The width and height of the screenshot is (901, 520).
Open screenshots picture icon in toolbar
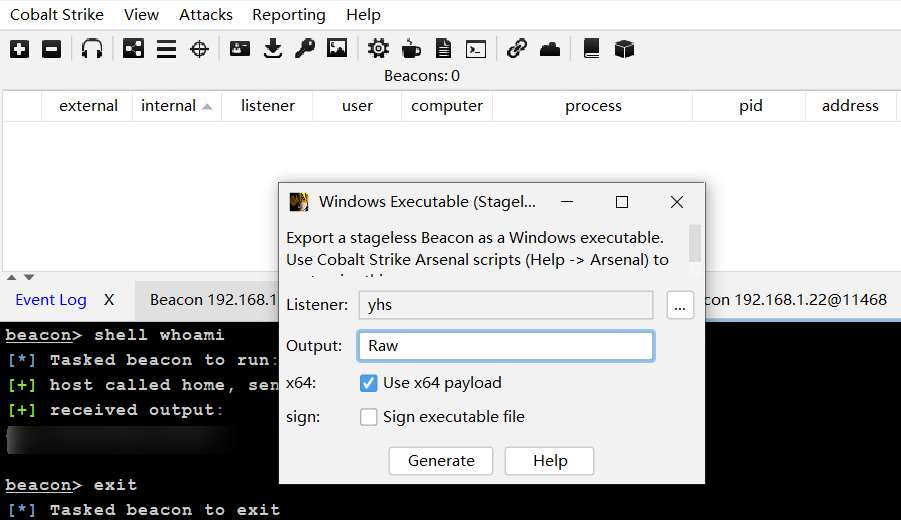[x=337, y=49]
